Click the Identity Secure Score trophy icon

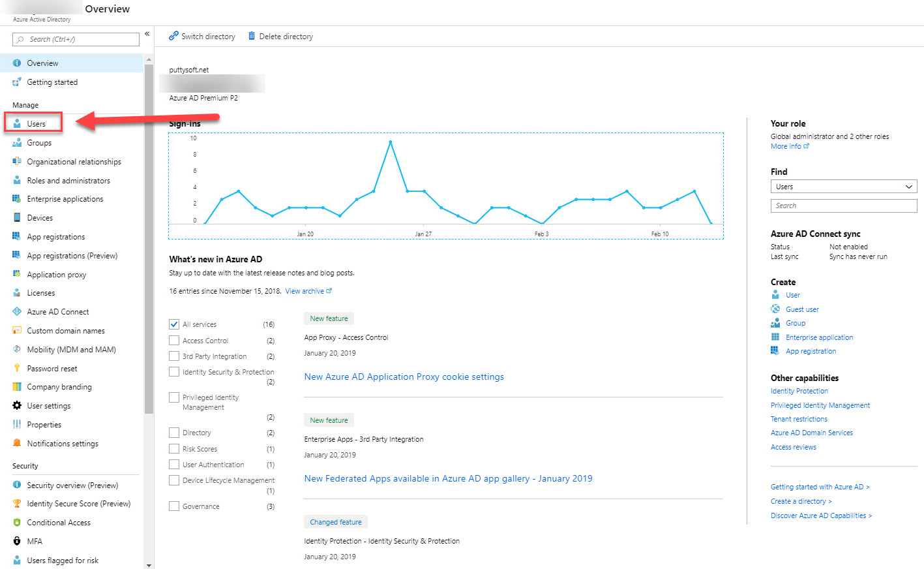[17, 504]
